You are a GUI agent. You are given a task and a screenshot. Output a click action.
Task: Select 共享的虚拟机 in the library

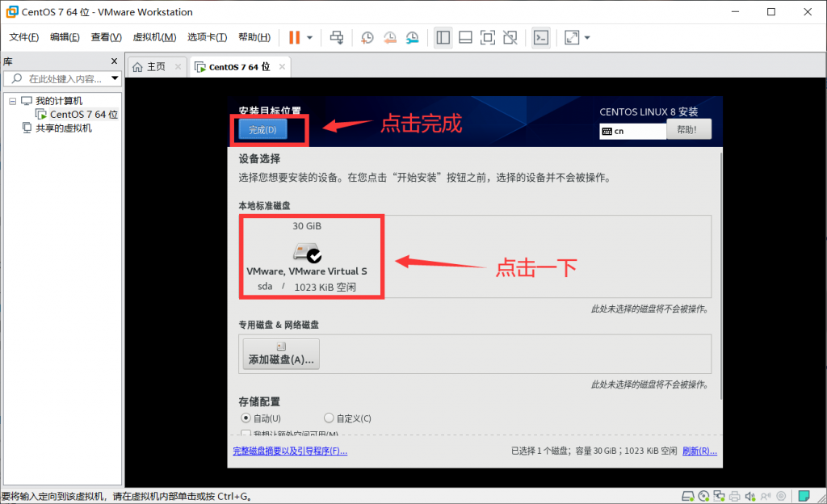tap(63, 128)
